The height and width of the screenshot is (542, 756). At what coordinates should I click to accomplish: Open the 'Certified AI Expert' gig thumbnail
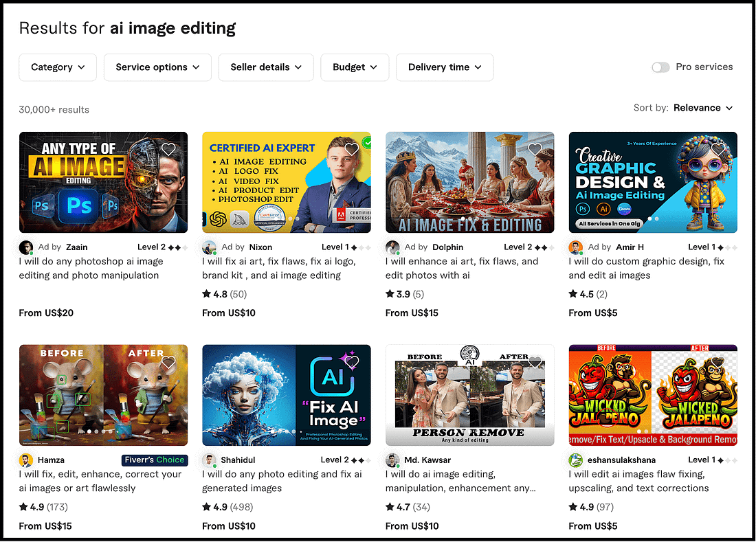[x=287, y=183]
